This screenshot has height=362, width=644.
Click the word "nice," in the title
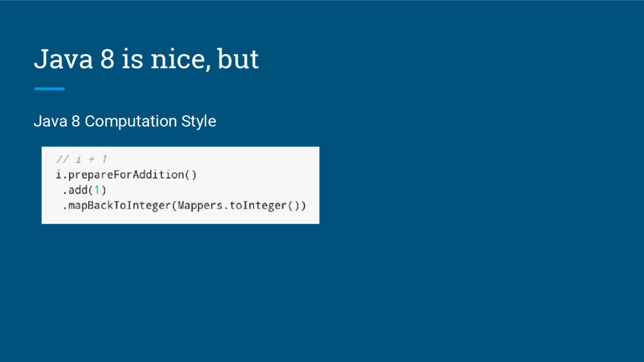[x=180, y=60]
